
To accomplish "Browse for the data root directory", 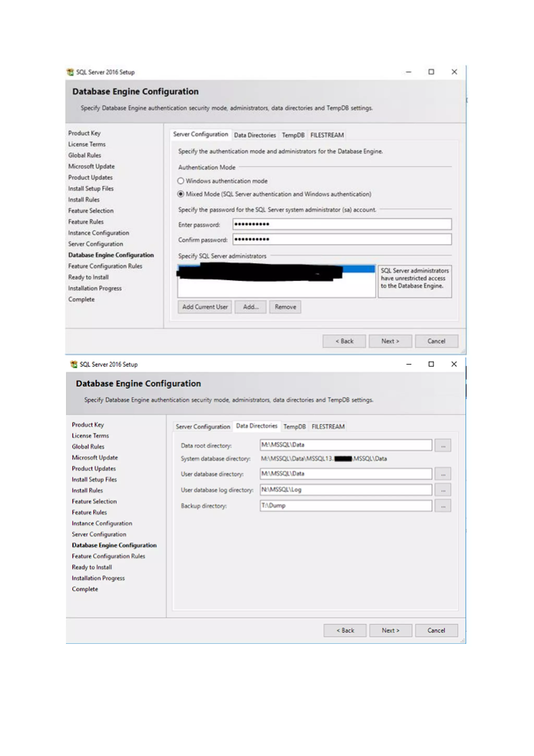I will coord(442,446).
